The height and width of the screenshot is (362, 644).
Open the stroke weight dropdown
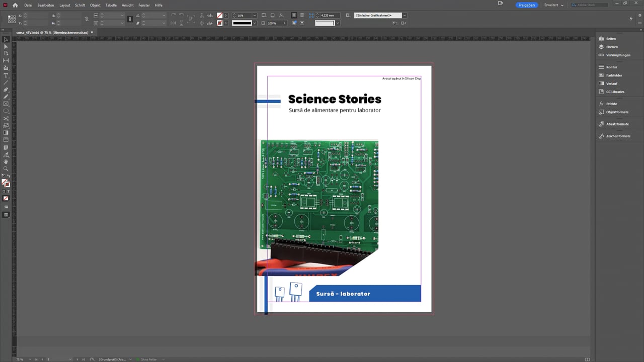coord(255,16)
